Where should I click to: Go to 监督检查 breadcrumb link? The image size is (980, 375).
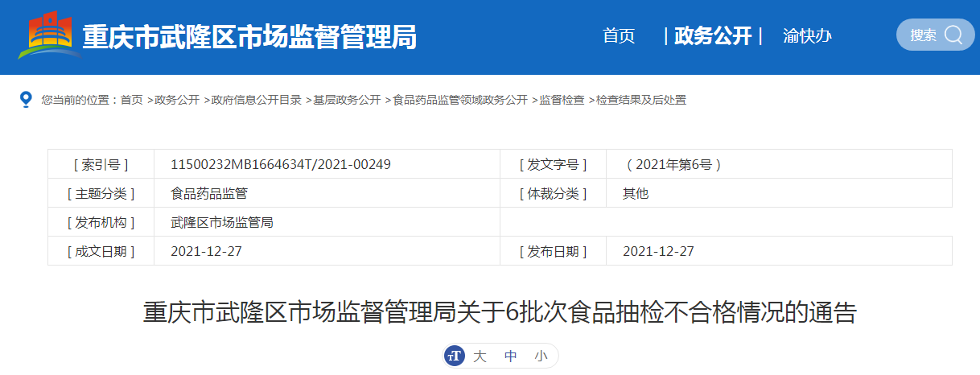pyautogui.click(x=562, y=100)
